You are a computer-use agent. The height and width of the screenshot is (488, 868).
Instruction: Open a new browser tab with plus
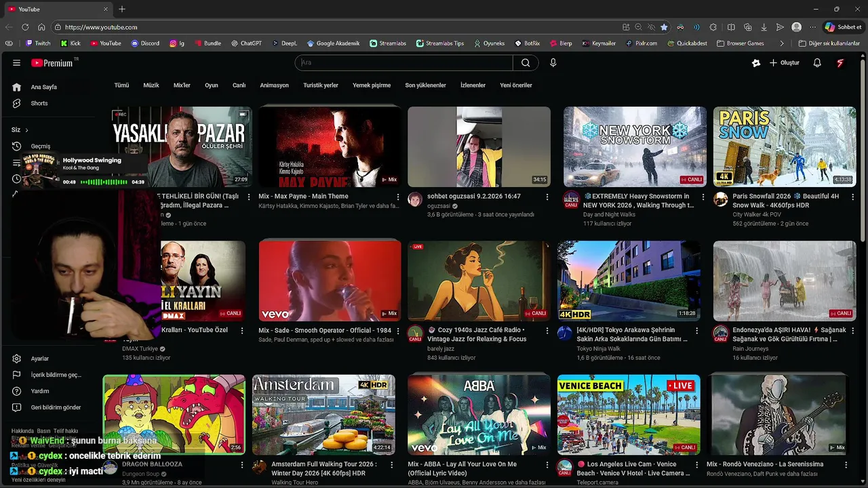click(122, 9)
